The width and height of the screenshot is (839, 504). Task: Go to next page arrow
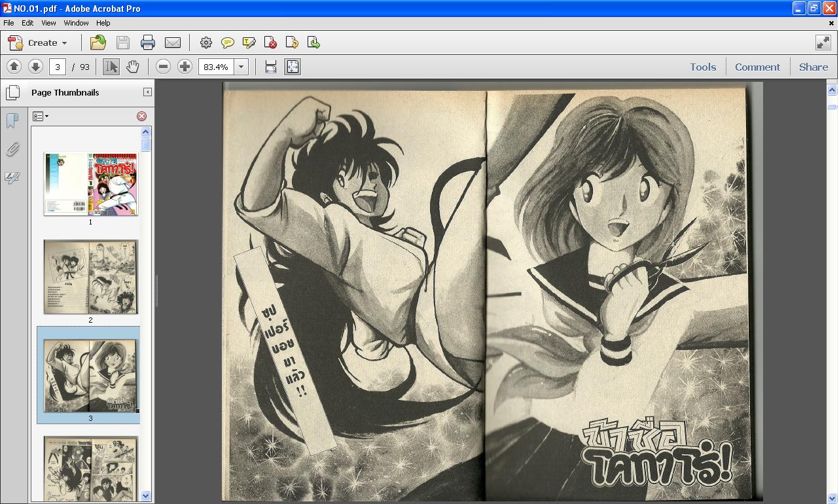pyautogui.click(x=35, y=67)
